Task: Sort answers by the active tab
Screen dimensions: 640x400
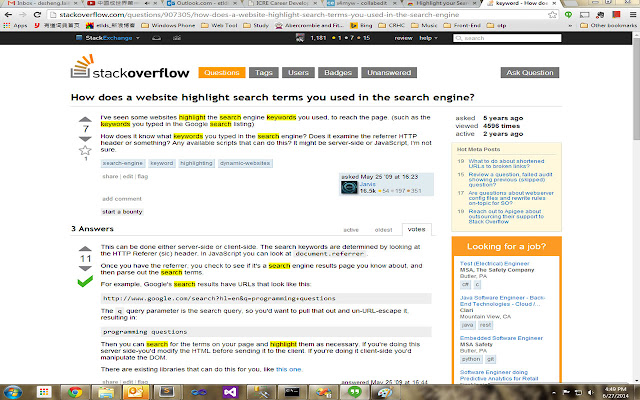Action: click(x=351, y=230)
